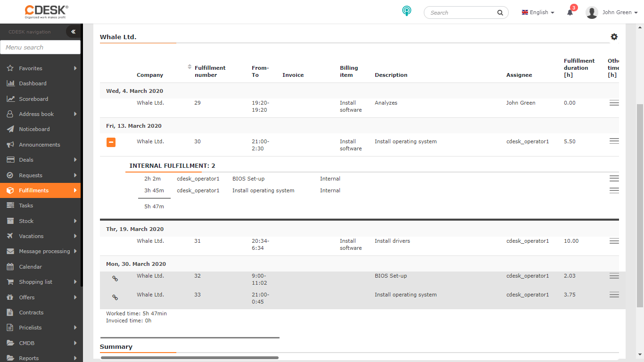Click the From-To column header

coord(260,72)
